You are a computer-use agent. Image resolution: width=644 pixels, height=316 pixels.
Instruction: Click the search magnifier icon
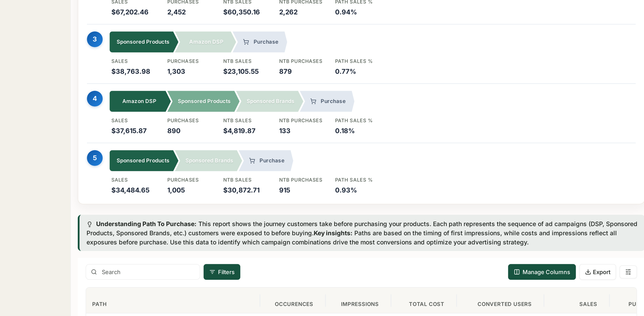click(x=94, y=272)
